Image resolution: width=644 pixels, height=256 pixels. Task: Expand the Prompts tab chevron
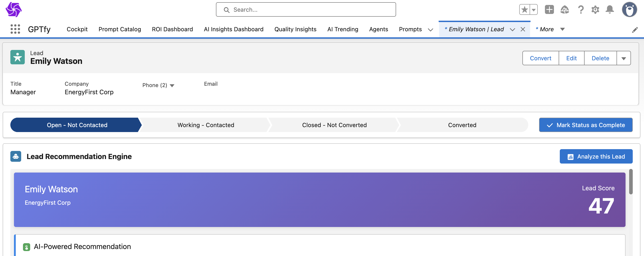click(x=431, y=30)
